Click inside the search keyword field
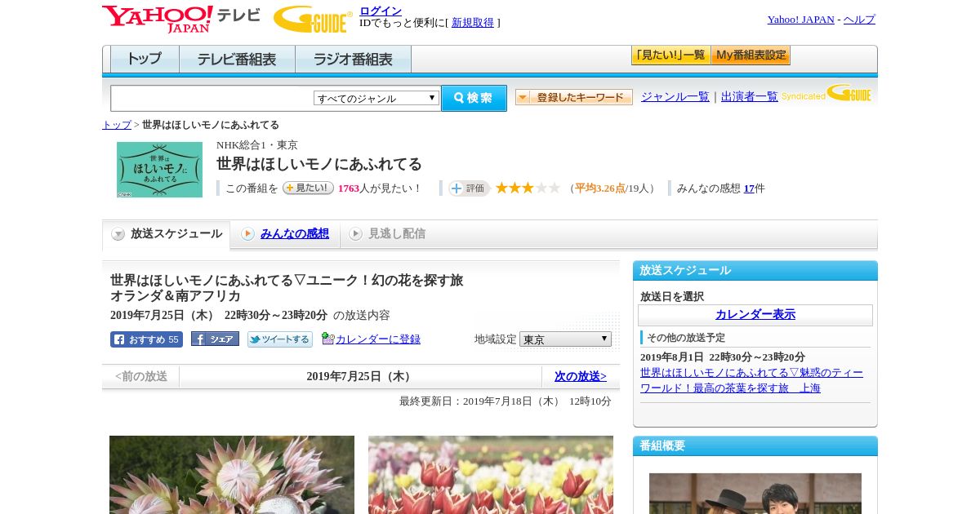The width and height of the screenshot is (980, 514). point(212,98)
